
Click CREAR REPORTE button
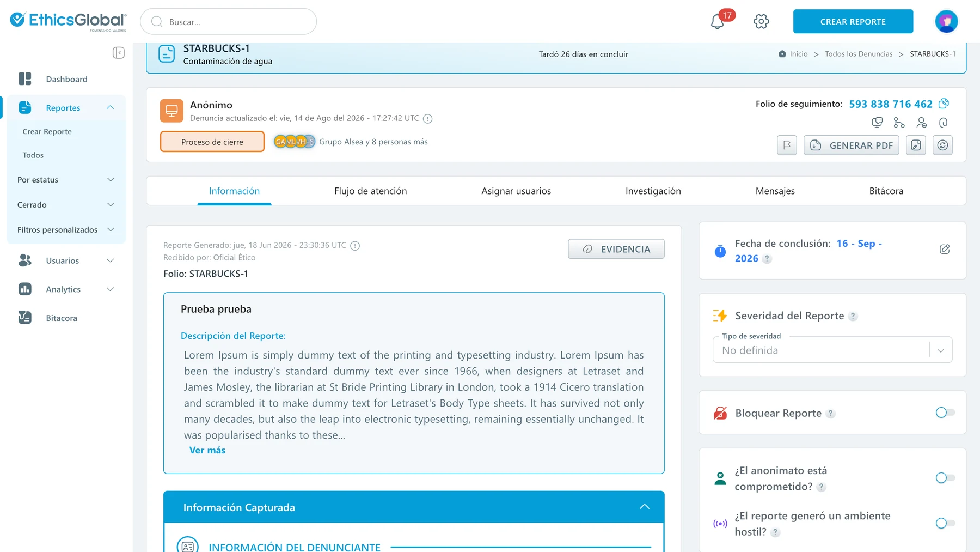pyautogui.click(x=853, y=22)
